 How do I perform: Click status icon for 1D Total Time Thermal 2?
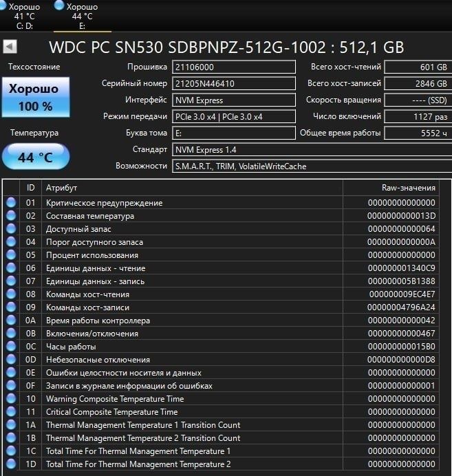click(11, 463)
